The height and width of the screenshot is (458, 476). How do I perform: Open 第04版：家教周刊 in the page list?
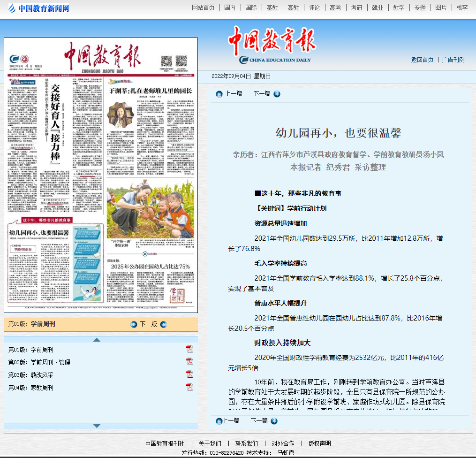pos(30,388)
